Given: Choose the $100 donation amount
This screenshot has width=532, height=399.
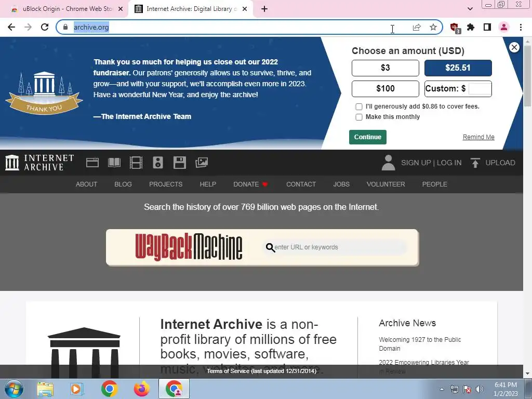Looking at the screenshot, I should 385,88.
